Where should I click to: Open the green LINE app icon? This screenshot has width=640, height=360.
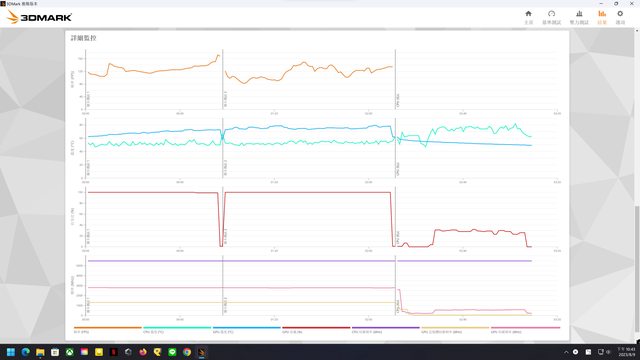click(x=172, y=352)
